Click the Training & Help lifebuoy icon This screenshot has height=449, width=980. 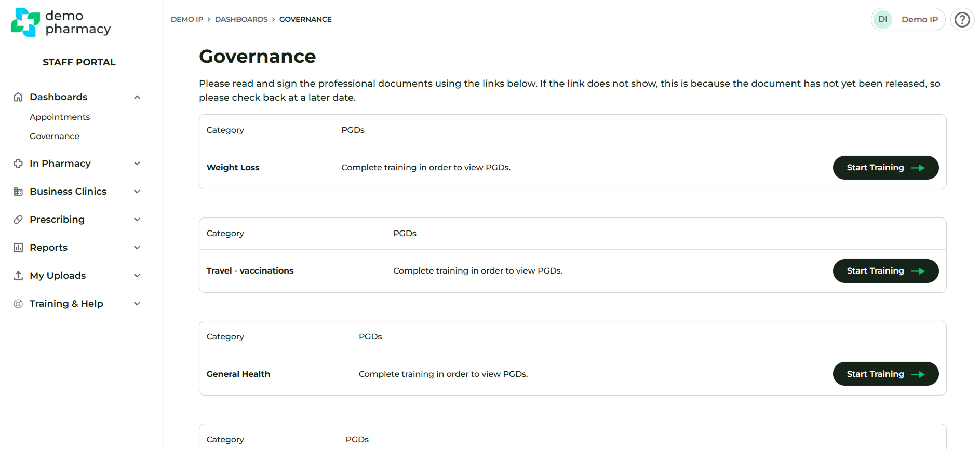click(x=18, y=304)
